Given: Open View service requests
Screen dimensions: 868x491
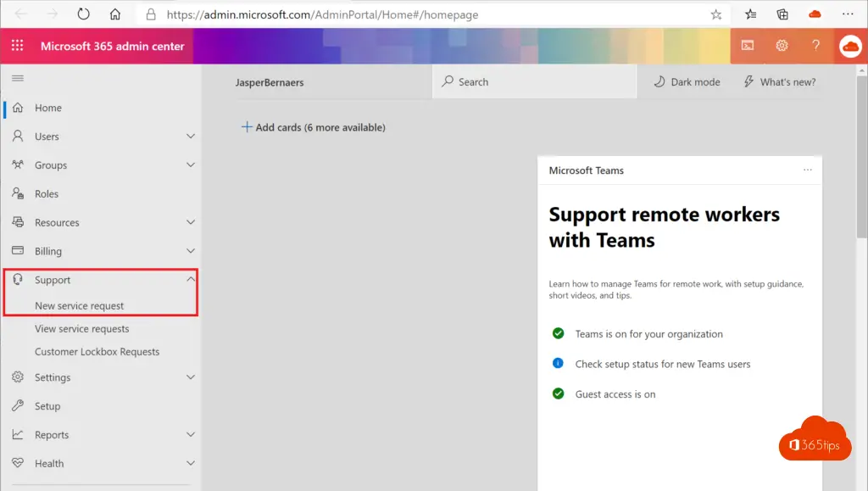Looking at the screenshot, I should coord(82,329).
